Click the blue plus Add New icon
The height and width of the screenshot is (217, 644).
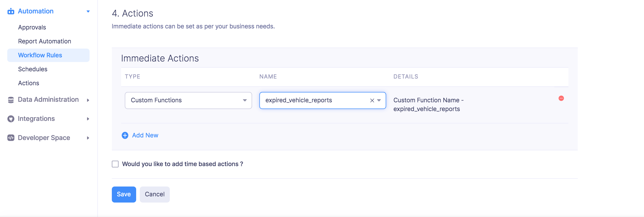point(125,135)
